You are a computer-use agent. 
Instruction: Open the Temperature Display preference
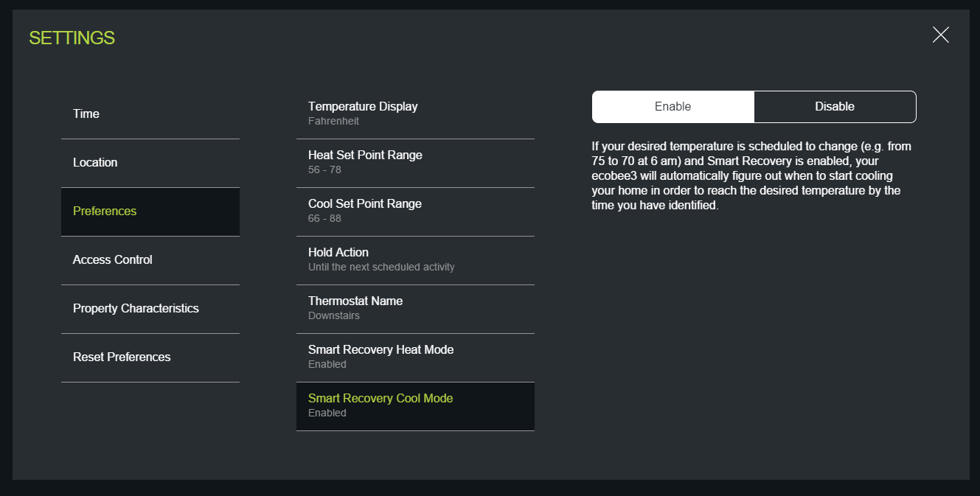pos(414,113)
